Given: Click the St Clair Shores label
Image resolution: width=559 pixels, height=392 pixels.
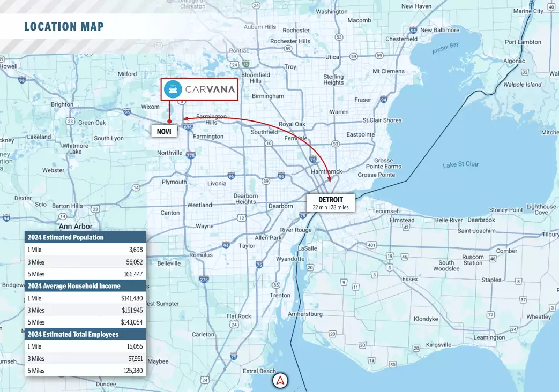Looking at the screenshot, I should point(382,120).
